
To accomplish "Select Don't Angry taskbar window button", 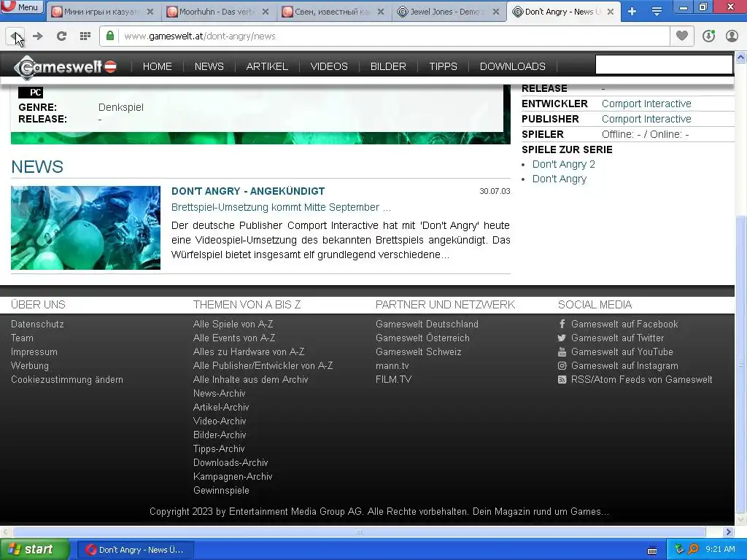I will (135, 550).
